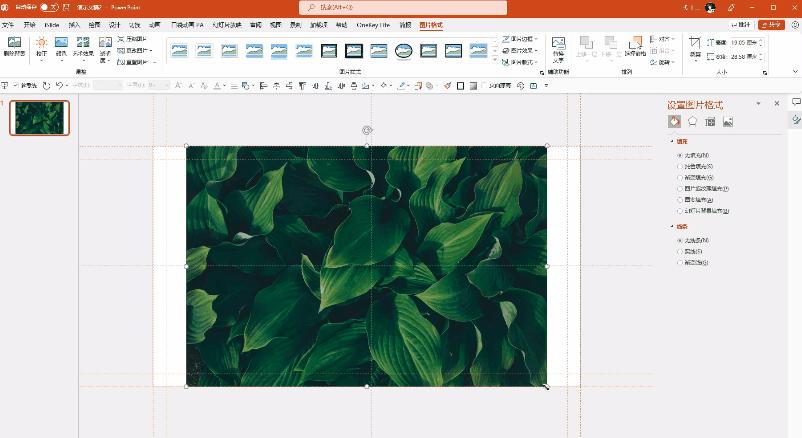Image resolution: width=802 pixels, height=438 pixels.
Task: Select the Picture pane icon
Action: [x=728, y=121]
